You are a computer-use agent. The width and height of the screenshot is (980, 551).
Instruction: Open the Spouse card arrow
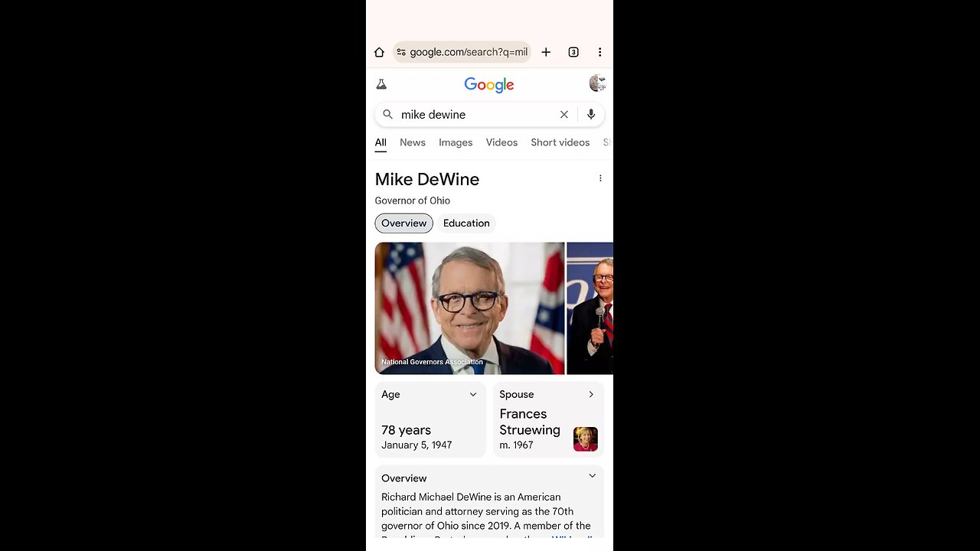click(x=591, y=394)
